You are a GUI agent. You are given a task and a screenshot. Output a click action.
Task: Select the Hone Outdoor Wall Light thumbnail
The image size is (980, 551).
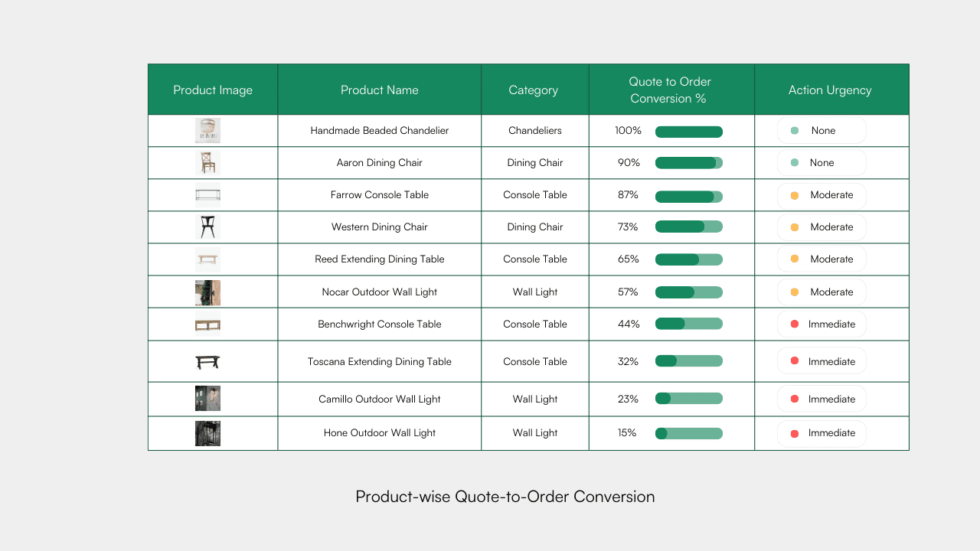[207, 433]
